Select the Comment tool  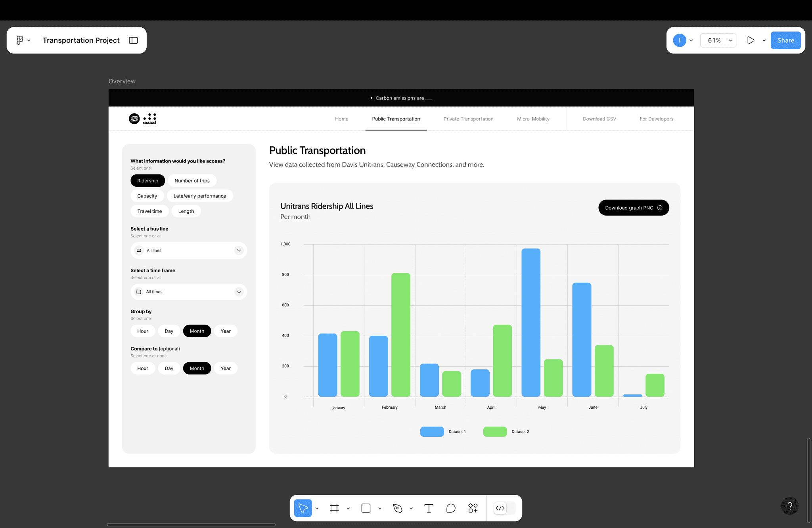click(451, 508)
